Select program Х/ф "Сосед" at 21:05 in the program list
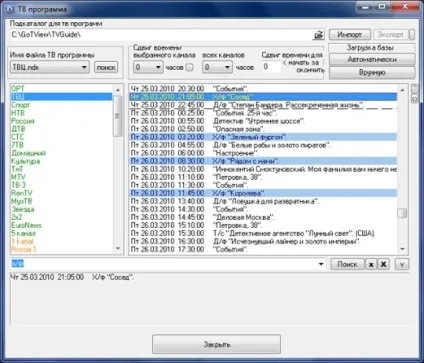The width and height of the screenshot is (424, 363). click(263, 97)
